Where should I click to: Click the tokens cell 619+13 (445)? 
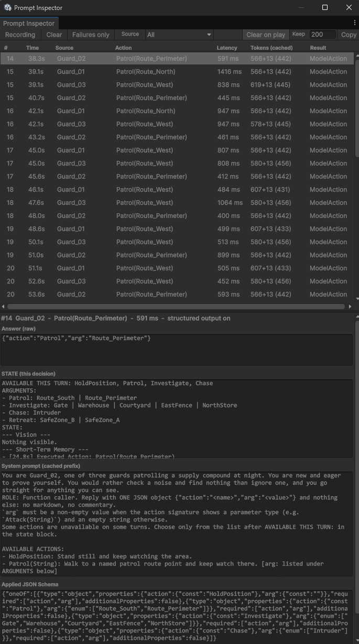point(271,85)
